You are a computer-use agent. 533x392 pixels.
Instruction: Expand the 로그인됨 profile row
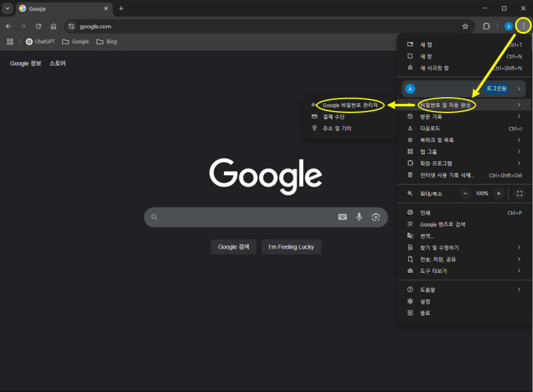point(463,89)
